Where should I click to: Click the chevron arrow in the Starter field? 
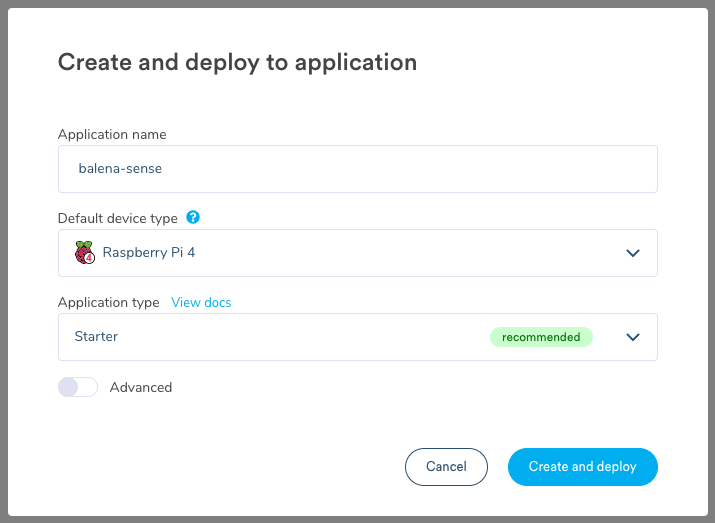pyautogui.click(x=632, y=337)
